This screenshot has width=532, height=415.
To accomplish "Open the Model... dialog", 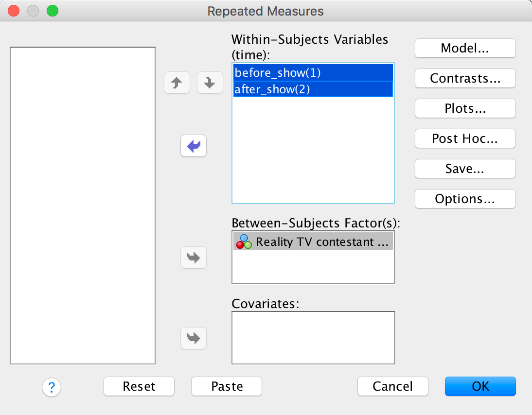I will coord(465,48).
